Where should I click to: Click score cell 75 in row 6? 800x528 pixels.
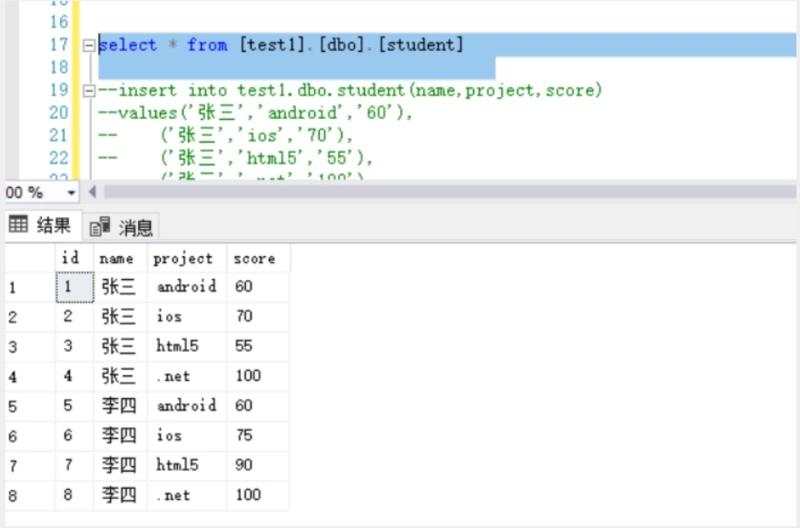coord(258,436)
